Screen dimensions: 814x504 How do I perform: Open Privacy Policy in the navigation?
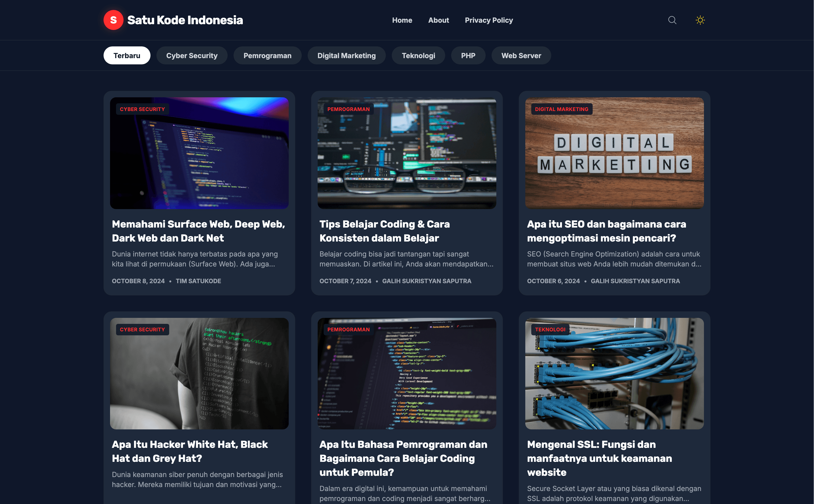point(489,20)
